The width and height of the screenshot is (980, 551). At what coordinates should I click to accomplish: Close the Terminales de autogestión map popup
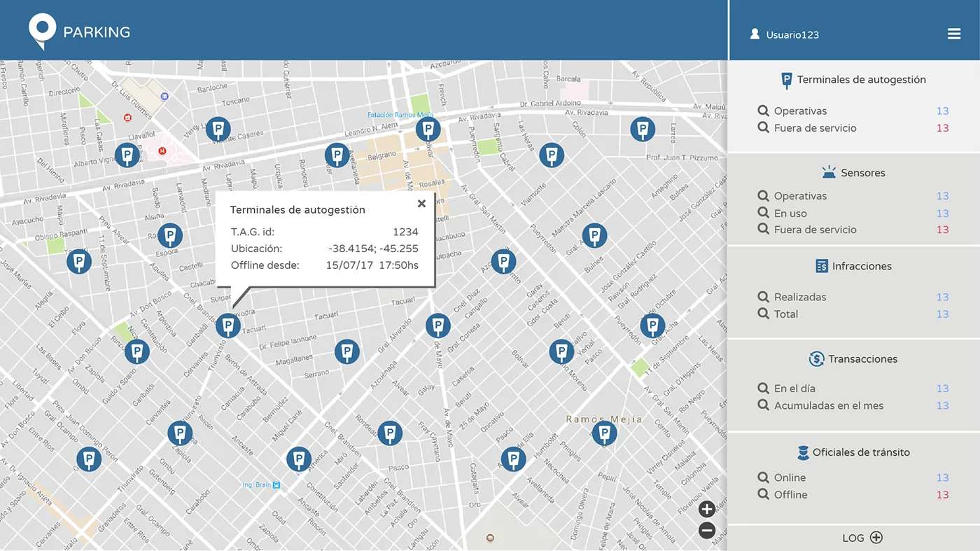coord(421,204)
